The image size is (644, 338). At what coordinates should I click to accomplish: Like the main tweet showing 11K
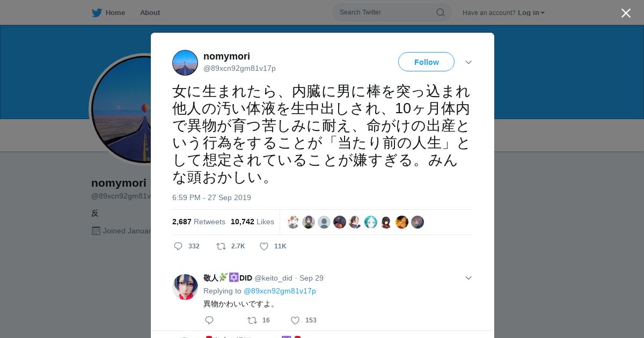[x=264, y=246]
